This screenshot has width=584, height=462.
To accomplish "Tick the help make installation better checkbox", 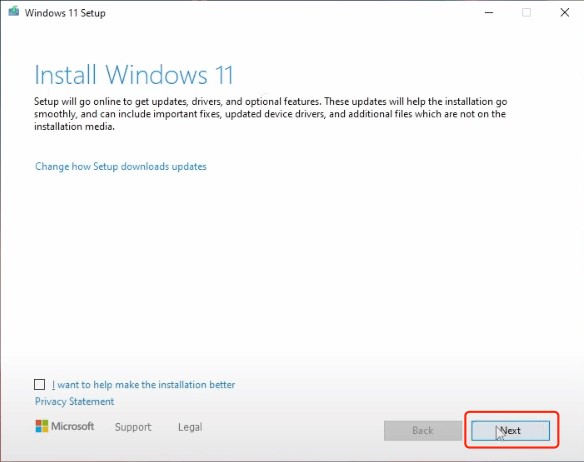I will 39,384.
